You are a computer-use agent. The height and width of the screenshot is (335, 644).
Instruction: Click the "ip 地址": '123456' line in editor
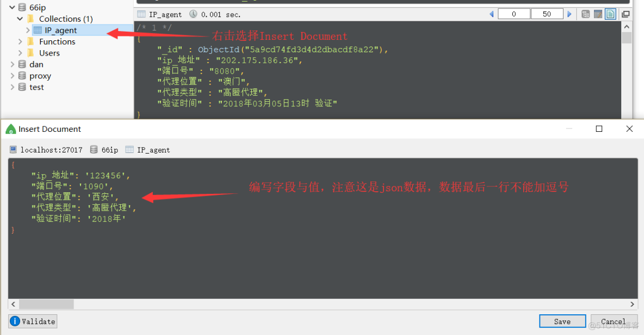point(81,175)
